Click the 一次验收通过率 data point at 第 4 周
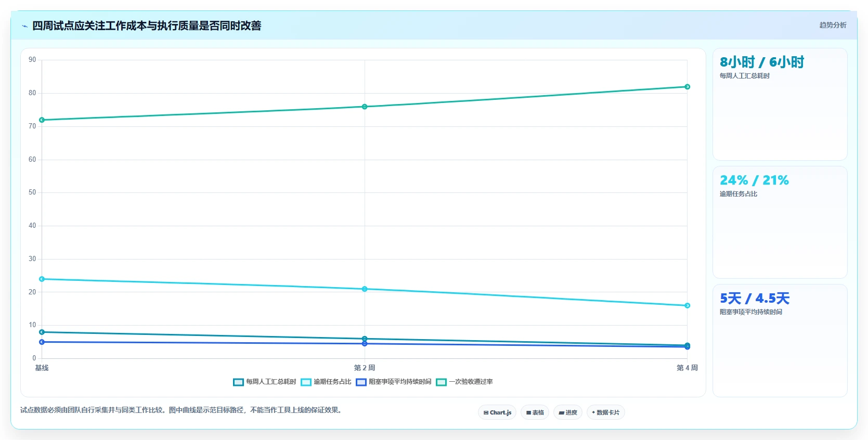The height and width of the screenshot is (440, 868). (x=687, y=87)
